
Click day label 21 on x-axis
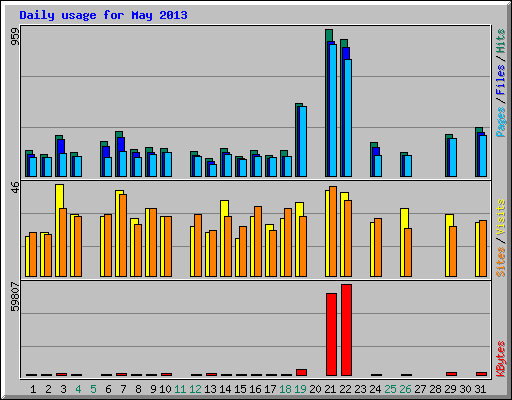[330, 389]
